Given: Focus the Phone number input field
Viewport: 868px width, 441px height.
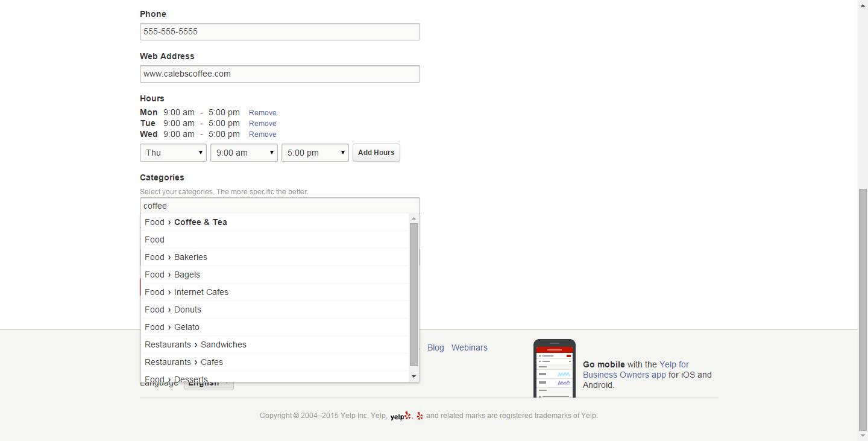Looking at the screenshot, I should click(280, 32).
